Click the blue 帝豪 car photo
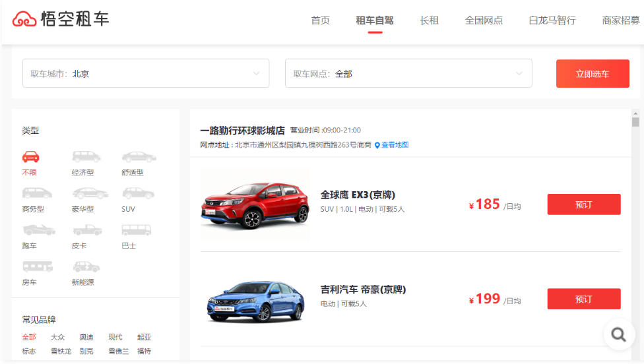The image size is (644, 364). (255, 301)
